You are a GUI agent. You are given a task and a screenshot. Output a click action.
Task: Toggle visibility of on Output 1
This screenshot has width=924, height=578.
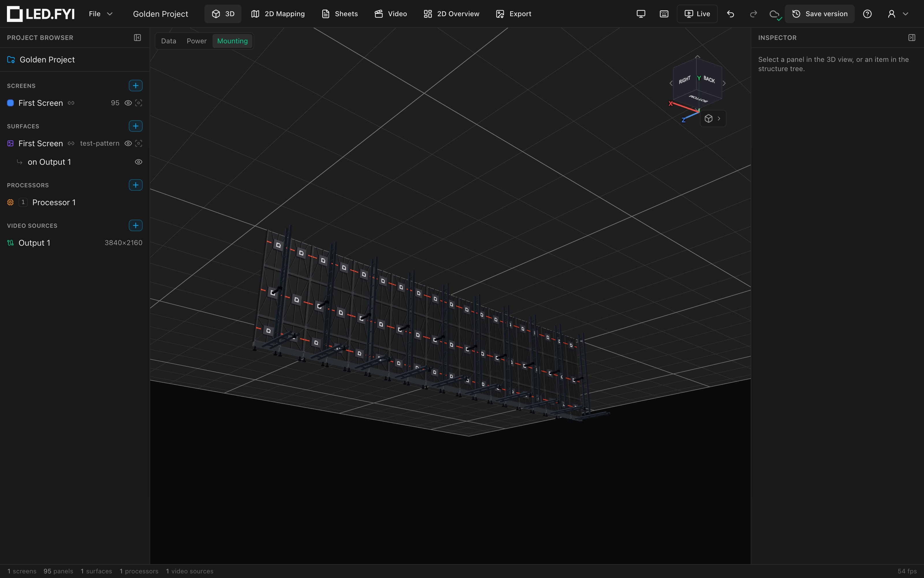139,162
